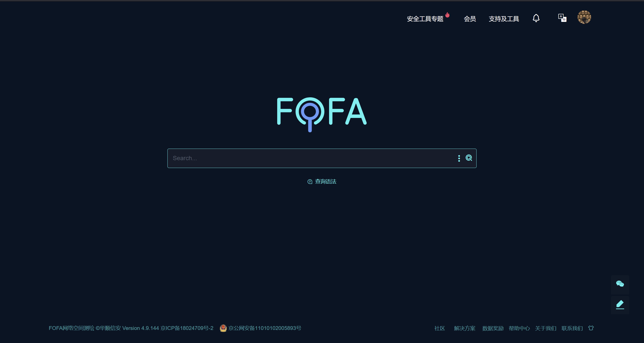Click the magnifier search button

tap(469, 158)
